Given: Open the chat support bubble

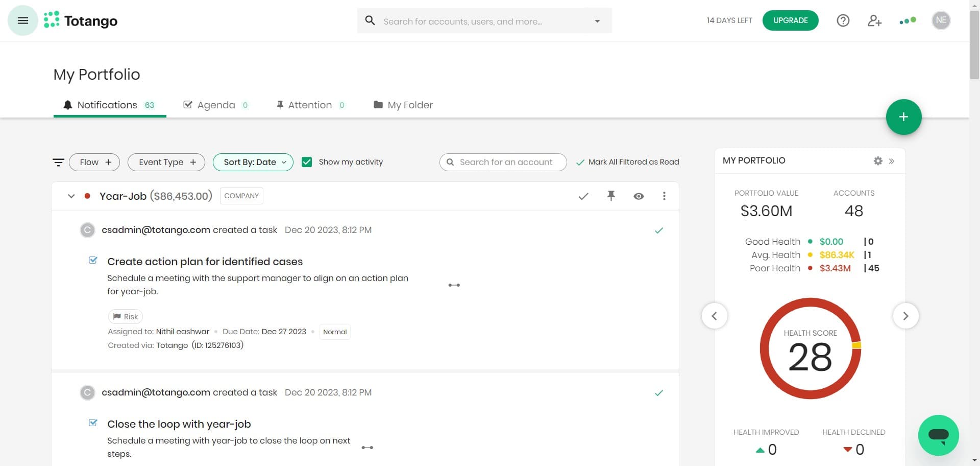Looking at the screenshot, I should (x=938, y=435).
